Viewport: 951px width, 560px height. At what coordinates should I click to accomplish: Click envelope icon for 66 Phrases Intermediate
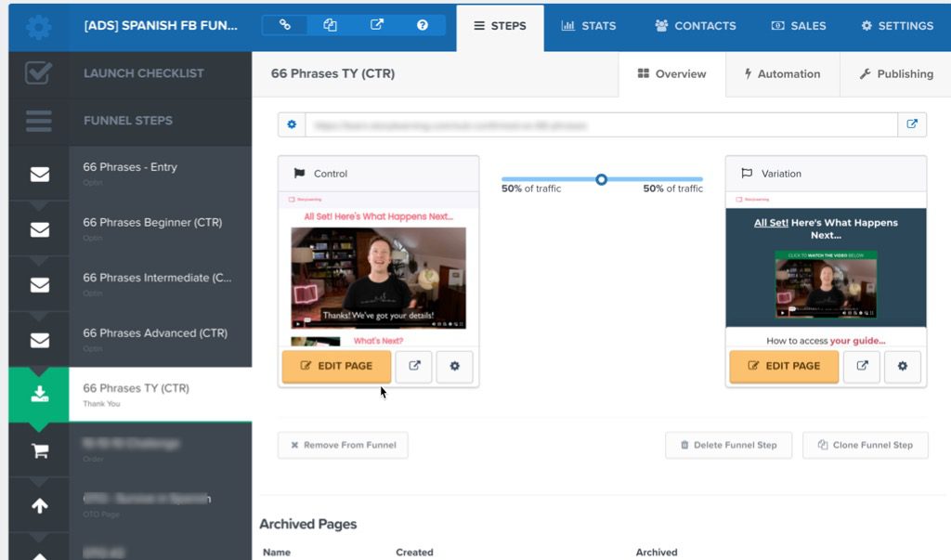[40, 284]
